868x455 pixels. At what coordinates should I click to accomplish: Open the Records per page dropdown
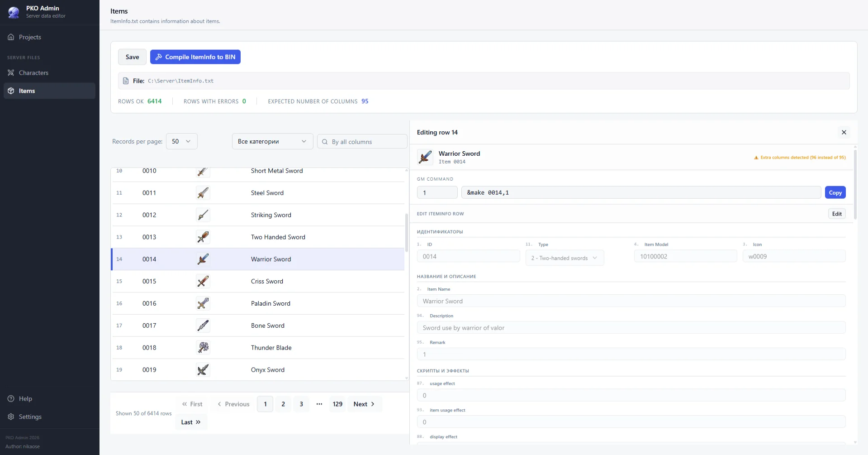pyautogui.click(x=181, y=141)
